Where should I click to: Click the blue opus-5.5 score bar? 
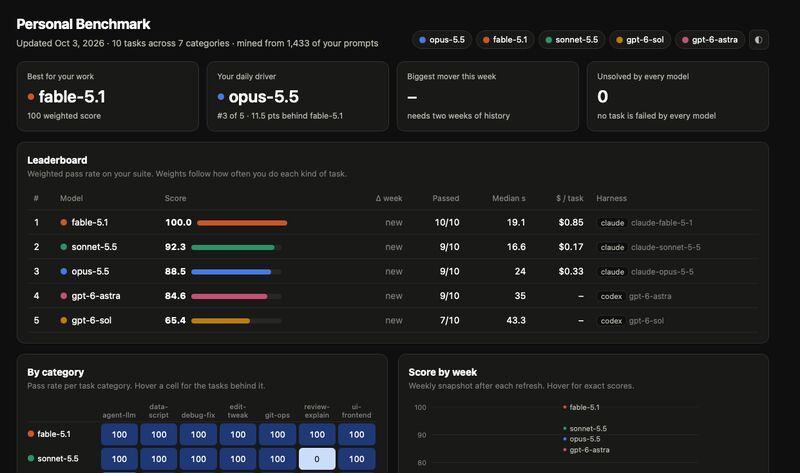tap(231, 272)
